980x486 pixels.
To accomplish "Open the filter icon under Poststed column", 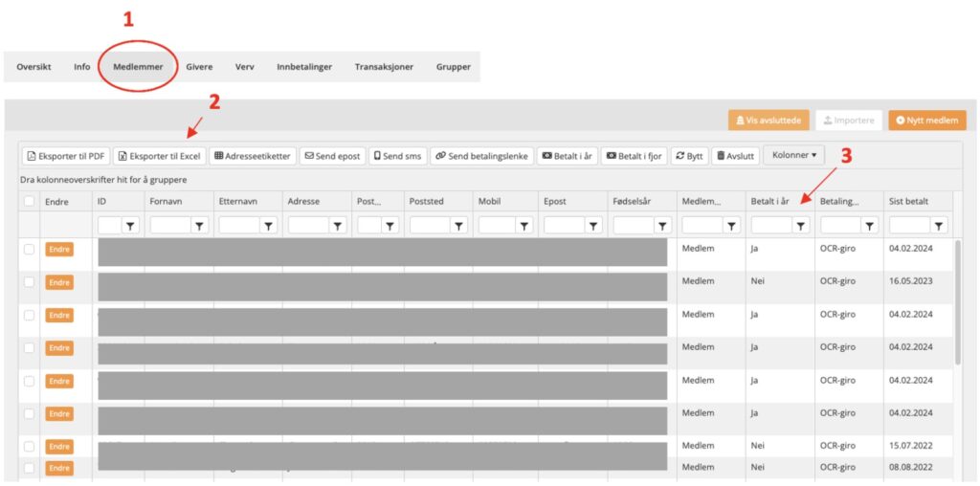I will pos(458,226).
